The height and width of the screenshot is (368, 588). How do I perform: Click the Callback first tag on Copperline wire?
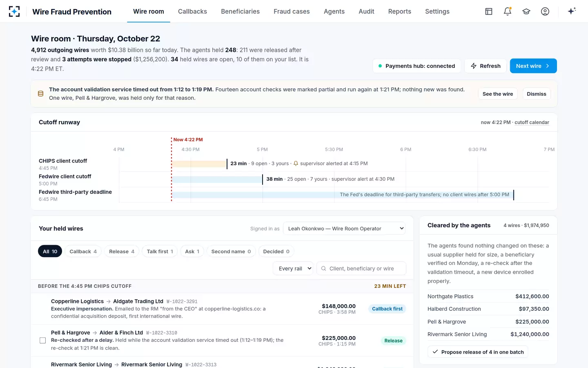tap(387, 309)
